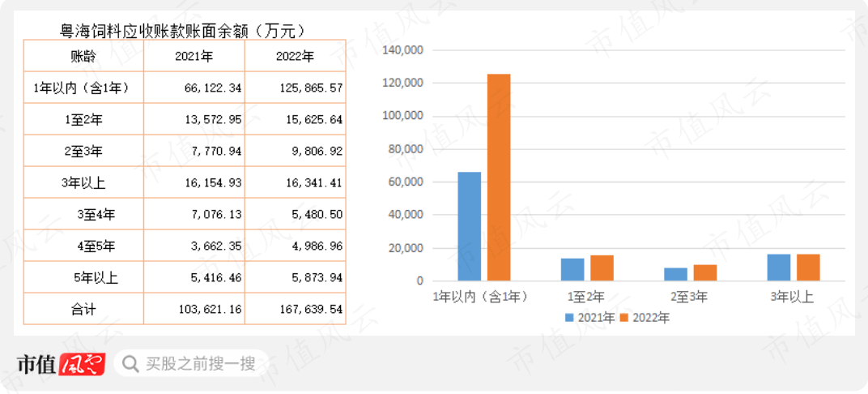Viewport: 868px width, 394px height.
Task: Click the blue 3年以上 chart bar
Action: coord(779,268)
